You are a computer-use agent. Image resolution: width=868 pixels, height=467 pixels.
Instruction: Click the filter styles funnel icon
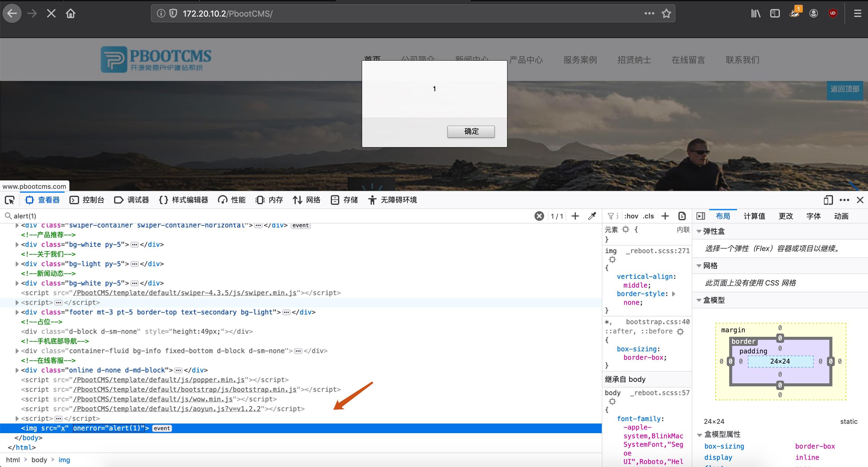(611, 216)
